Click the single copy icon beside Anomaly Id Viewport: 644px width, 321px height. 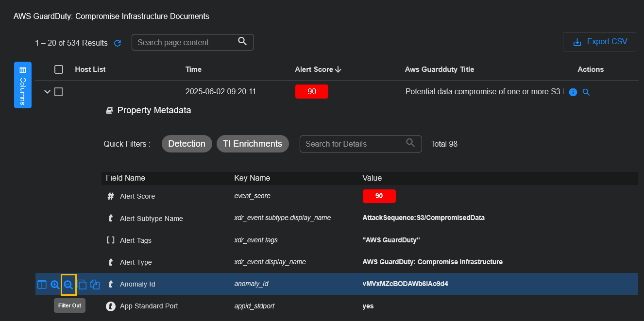click(82, 285)
